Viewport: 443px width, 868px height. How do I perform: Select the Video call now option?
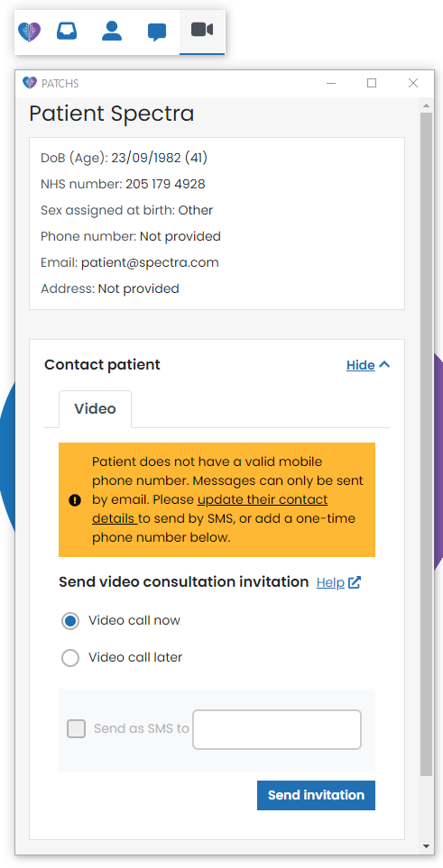coord(70,621)
